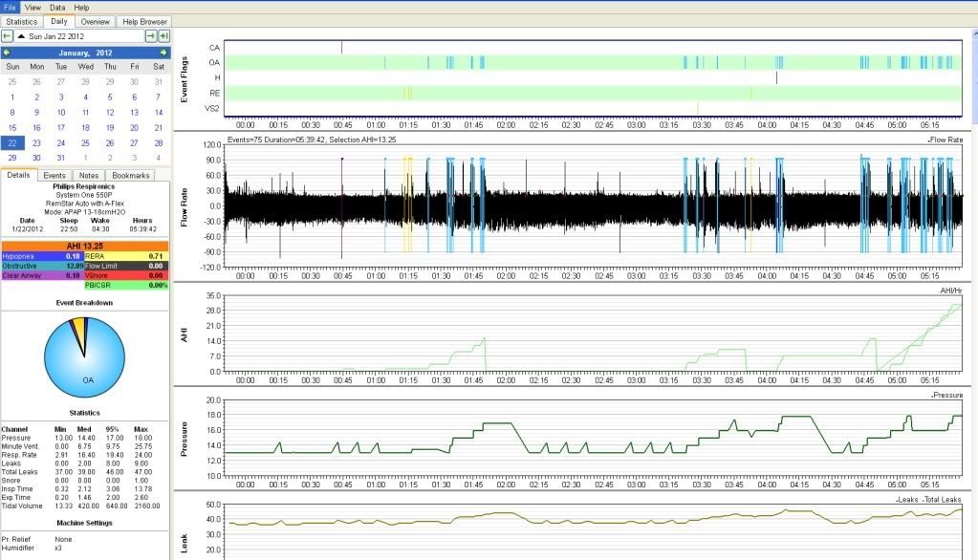978x560 pixels.
Task: Click the VS2 flag marker near 03:30
Action: click(698, 108)
